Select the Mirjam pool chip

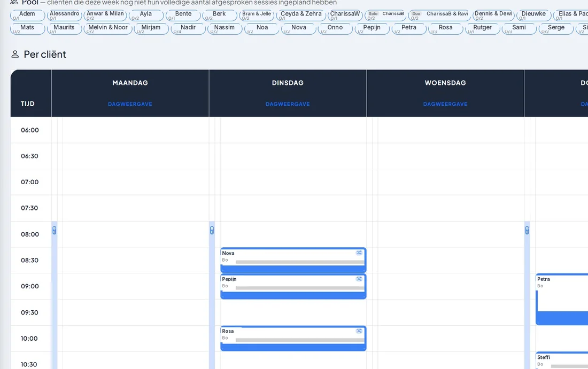151,29
